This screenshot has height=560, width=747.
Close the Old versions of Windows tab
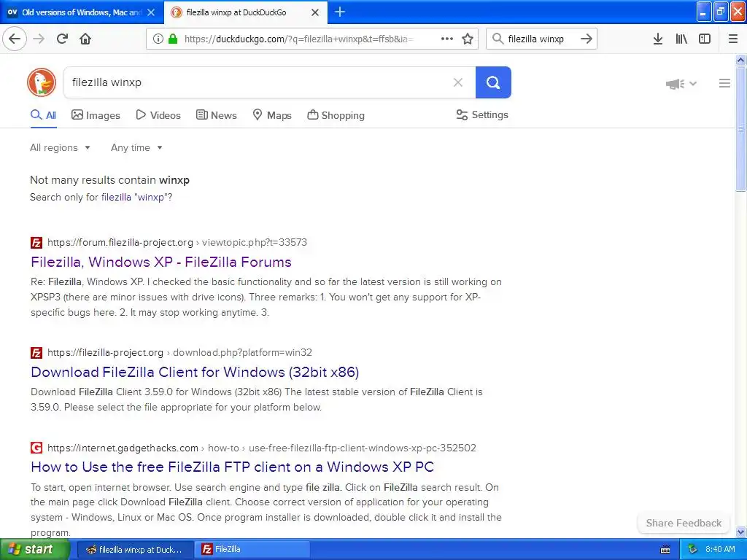click(151, 12)
